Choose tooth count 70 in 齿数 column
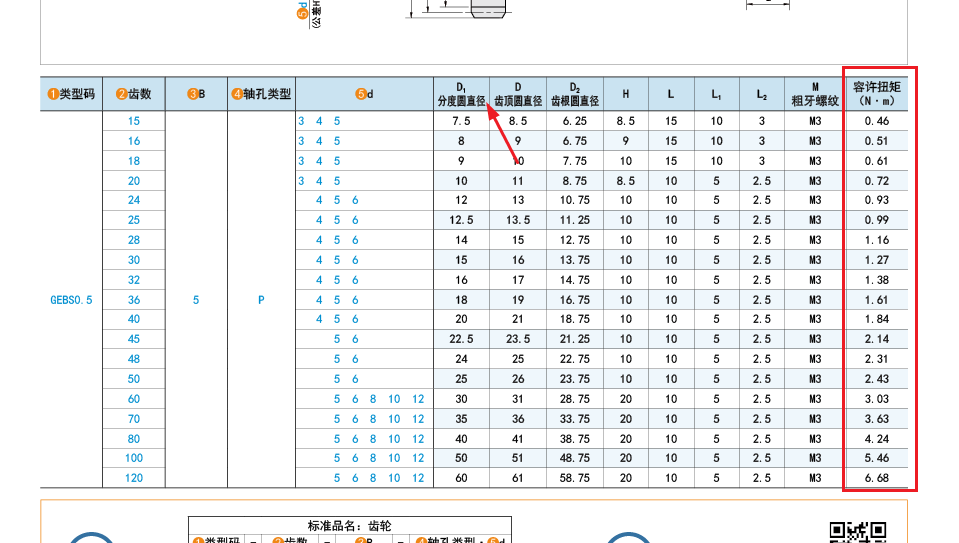 (134, 419)
